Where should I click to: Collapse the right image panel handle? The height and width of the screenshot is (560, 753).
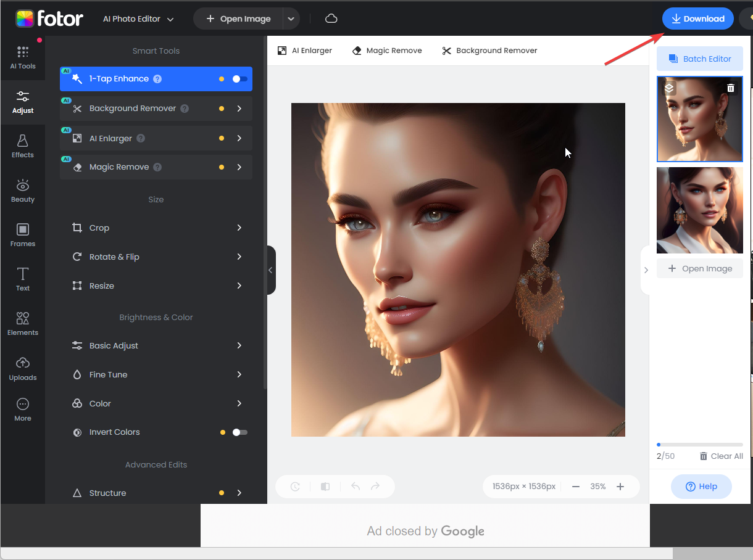(646, 270)
